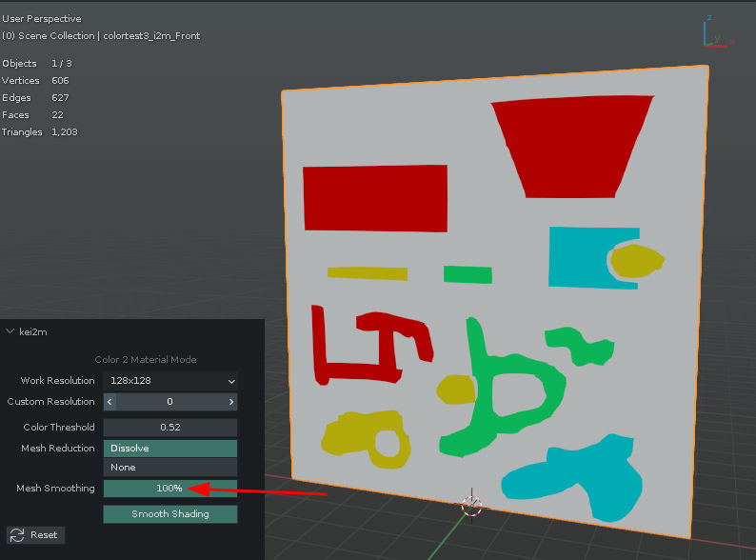Click the Custom Resolution value field
Image resolution: width=756 pixels, height=560 pixels.
pyautogui.click(x=169, y=402)
